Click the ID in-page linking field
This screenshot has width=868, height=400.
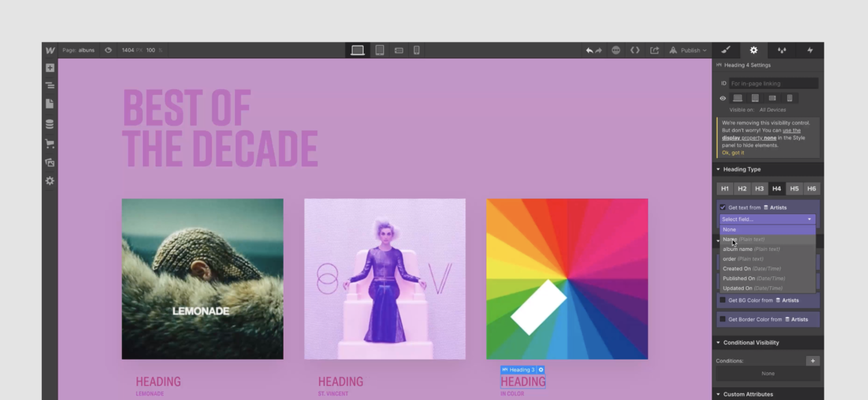[773, 84]
